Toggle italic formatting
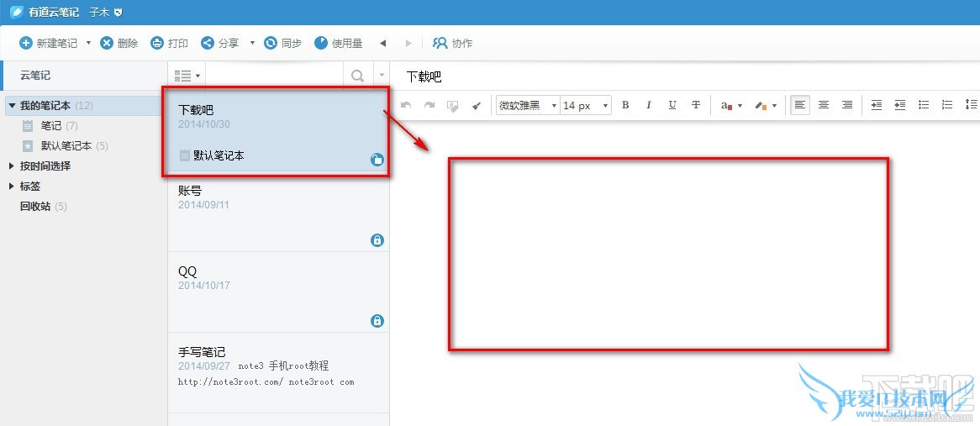980x426 pixels. tap(649, 105)
